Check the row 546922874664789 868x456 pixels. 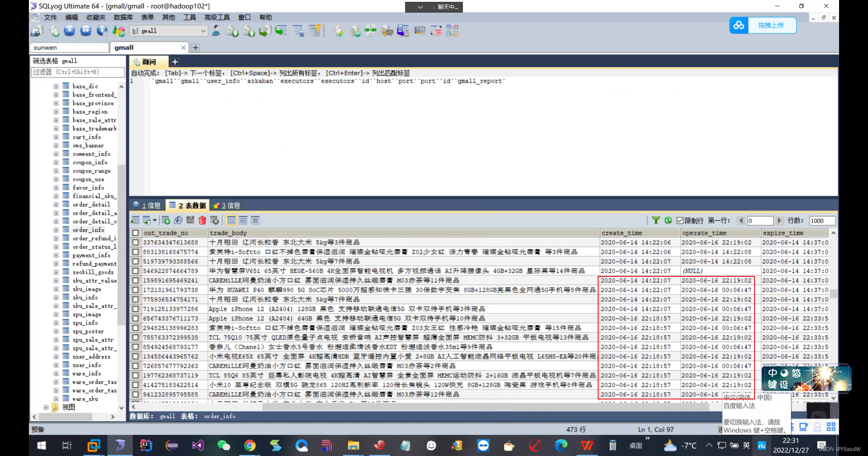pos(136,271)
